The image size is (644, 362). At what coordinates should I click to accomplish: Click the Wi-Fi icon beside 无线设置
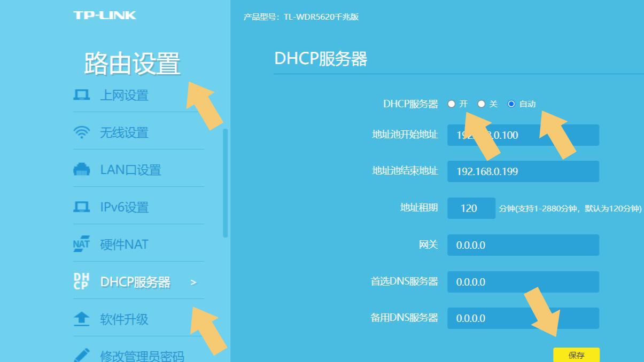pos(81,132)
